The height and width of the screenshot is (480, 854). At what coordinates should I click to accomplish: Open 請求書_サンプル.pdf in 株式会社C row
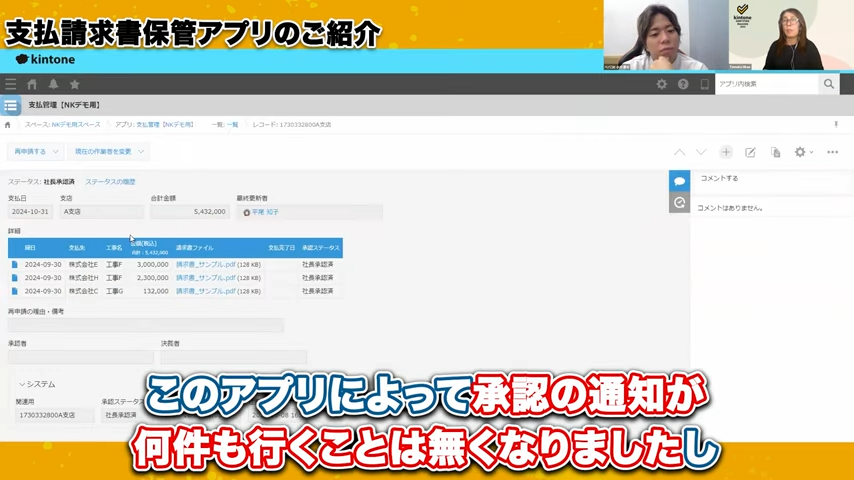[x=205, y=291]
